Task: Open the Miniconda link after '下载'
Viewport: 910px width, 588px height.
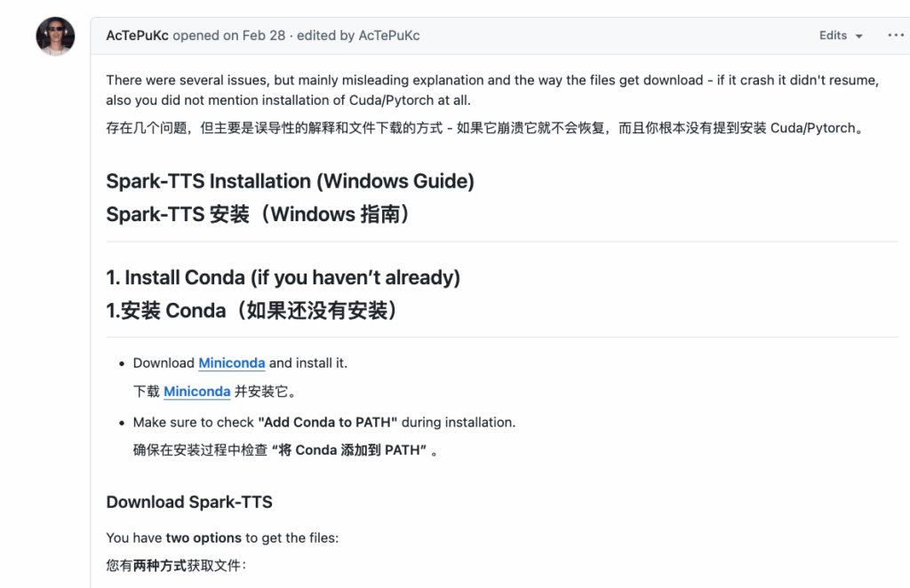Action: pos(196,392)
